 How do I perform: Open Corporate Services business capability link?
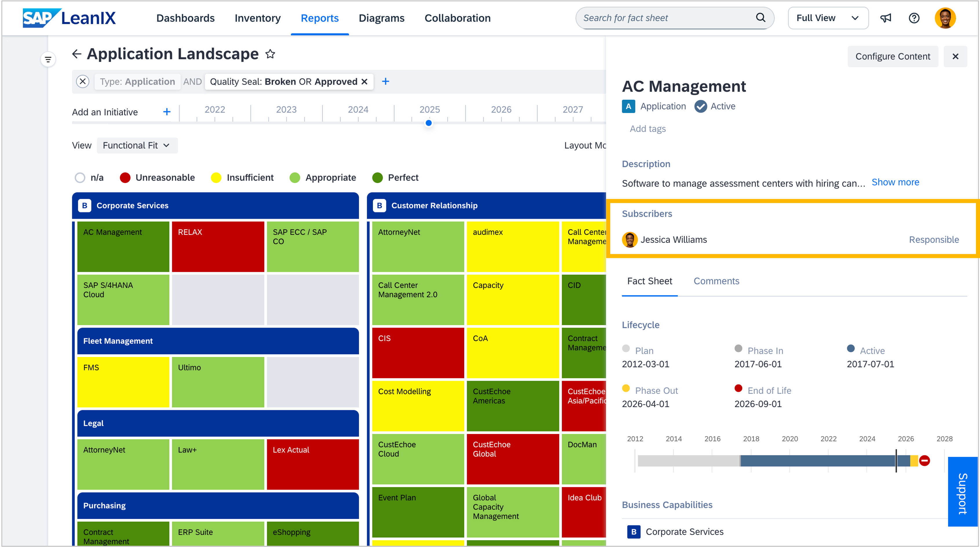[x=684, y=532]
